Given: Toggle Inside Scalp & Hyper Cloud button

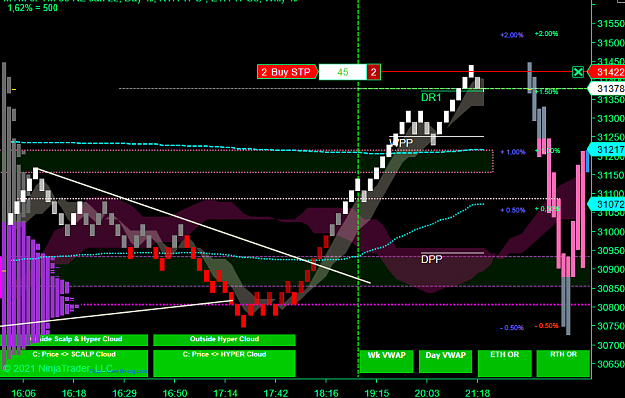Looking at the screenshot, I should 74,339.
